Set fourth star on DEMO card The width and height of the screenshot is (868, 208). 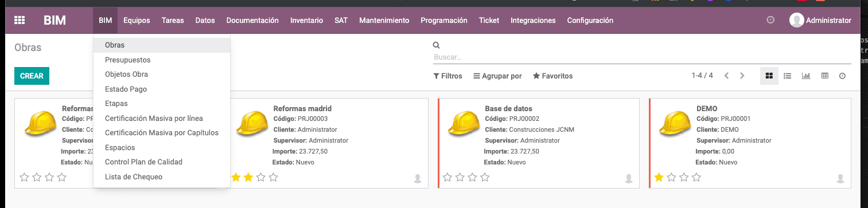[x=697, y=178]
